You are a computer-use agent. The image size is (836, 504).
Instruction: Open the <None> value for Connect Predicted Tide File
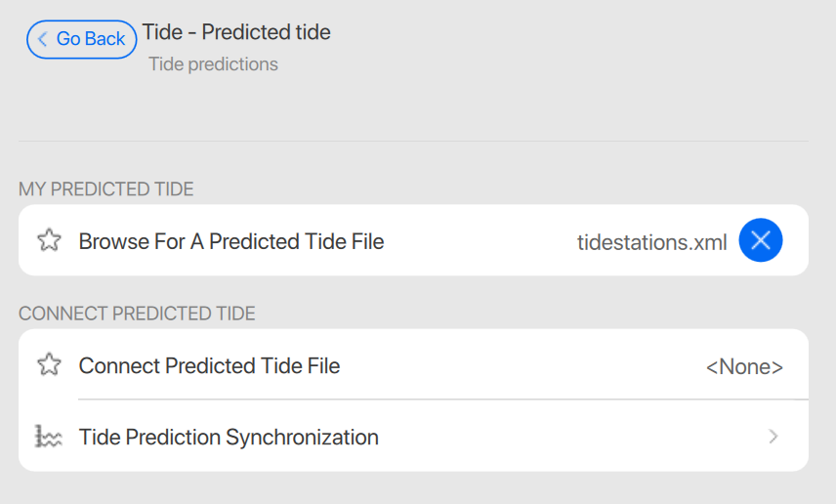pyautogui.click(x=744, y=366)
